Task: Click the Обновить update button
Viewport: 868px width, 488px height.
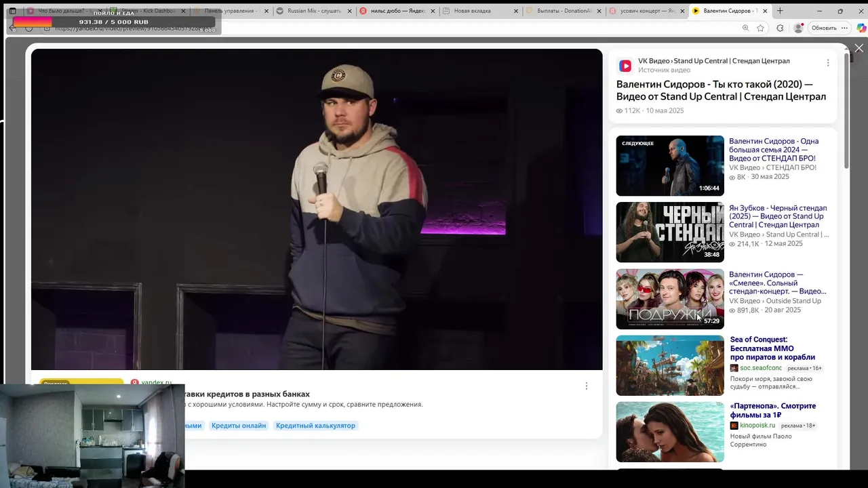Action: [x=824, y=28]
